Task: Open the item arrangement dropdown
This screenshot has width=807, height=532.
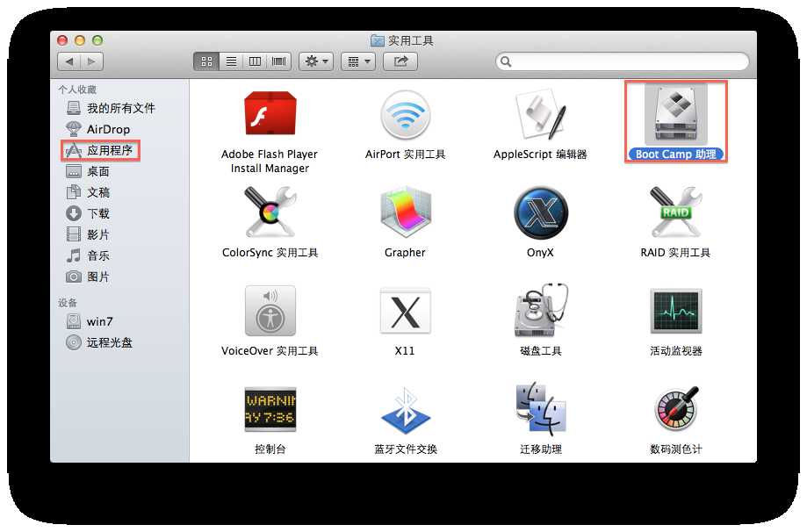Action: point(358,61)
